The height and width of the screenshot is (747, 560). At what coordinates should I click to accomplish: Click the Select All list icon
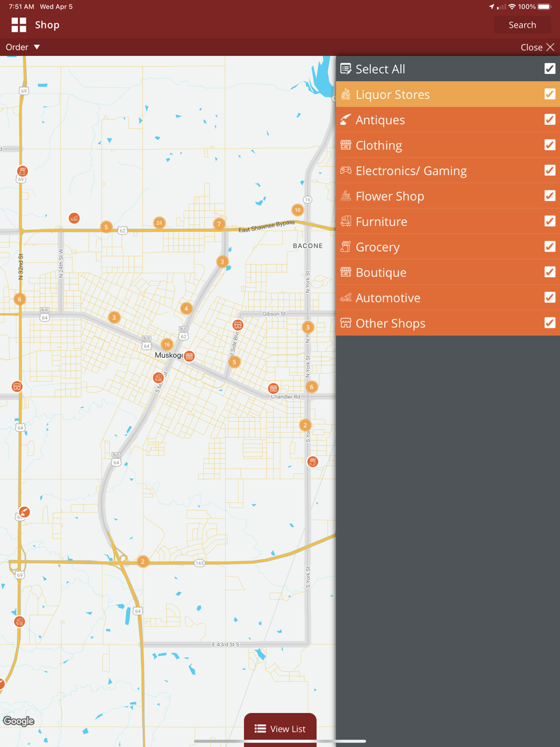click(x=346, y=69)
